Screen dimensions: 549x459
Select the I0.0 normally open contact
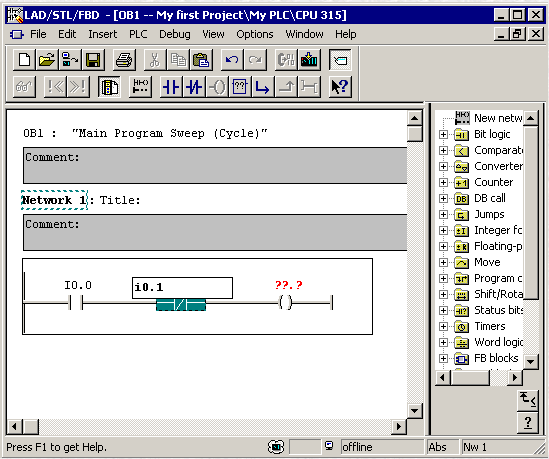[x=76, y=302]
